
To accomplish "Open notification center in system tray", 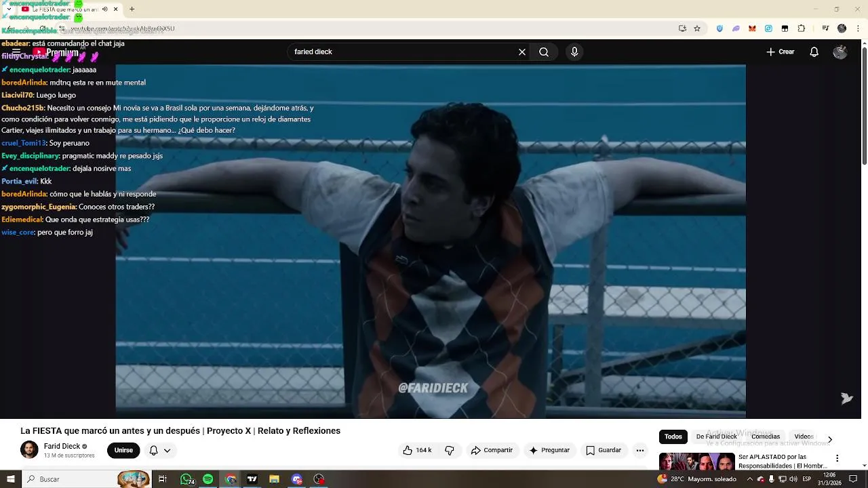I will 853,479.
